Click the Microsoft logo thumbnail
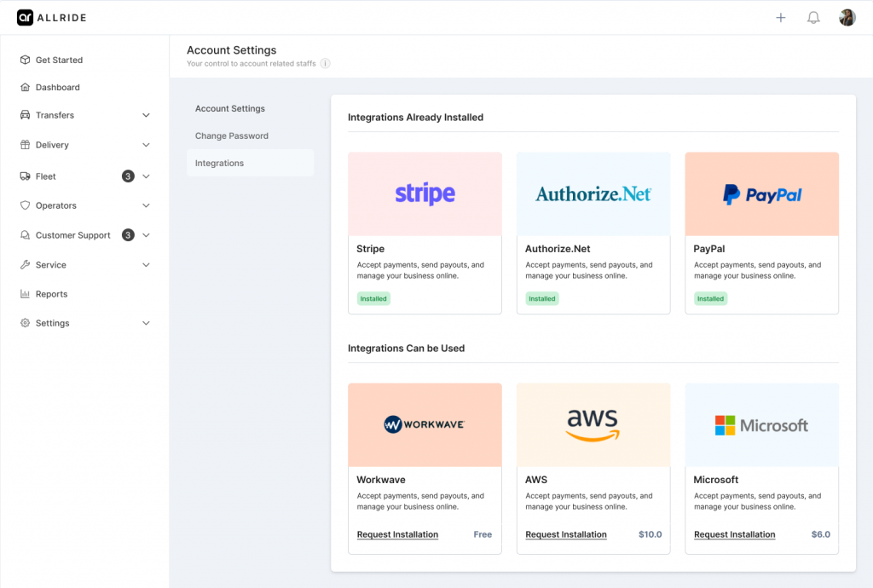873x588 pixels. [761, 425]
